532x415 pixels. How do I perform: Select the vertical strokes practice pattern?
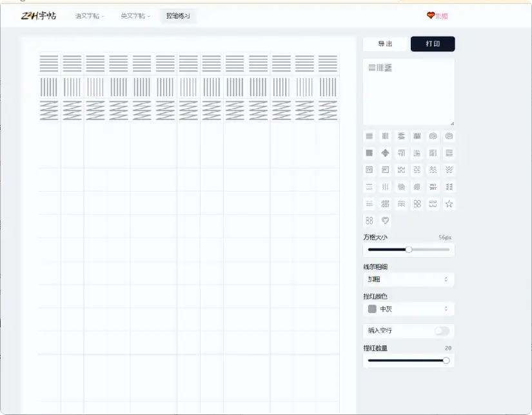click(x=385, y=136)
